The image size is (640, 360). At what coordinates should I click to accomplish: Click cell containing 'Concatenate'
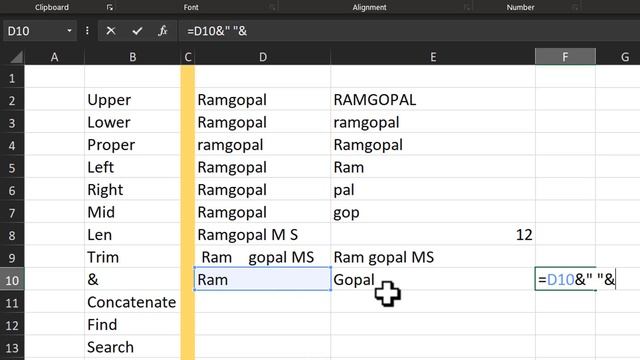(132, 302)
